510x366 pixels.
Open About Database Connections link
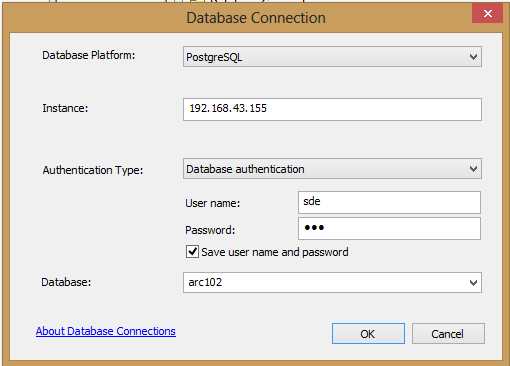coord(106,331)
